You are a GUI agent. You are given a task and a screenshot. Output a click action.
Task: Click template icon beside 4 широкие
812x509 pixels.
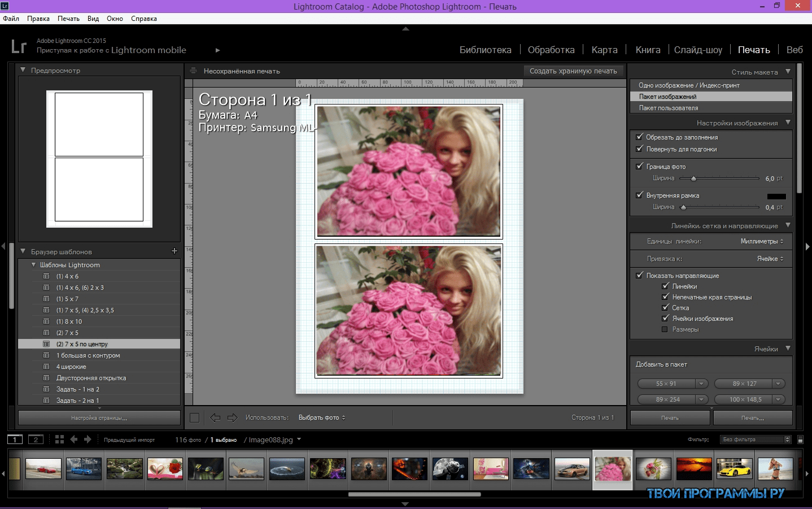coord(46,367)
